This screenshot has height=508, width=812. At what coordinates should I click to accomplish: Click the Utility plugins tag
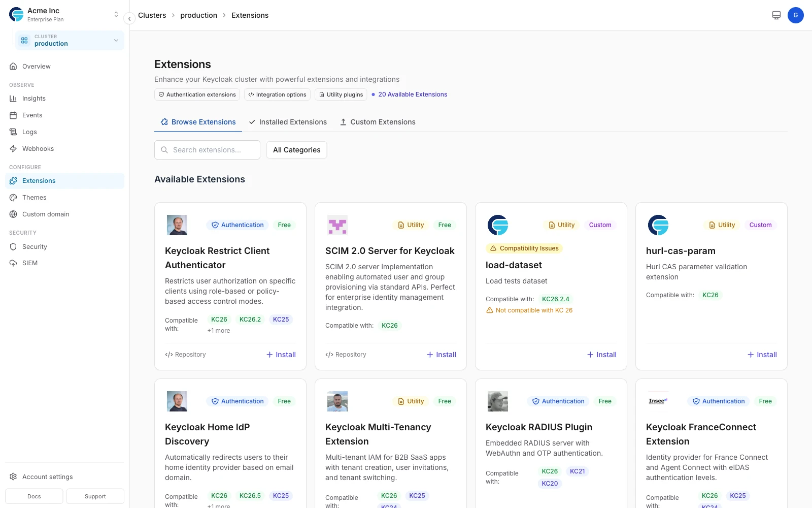click(341, 94)
